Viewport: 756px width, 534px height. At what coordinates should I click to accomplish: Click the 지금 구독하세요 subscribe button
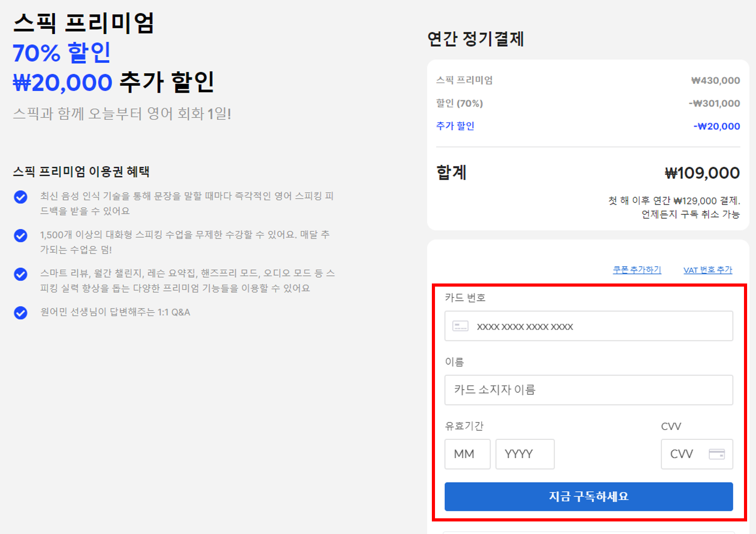589,496
